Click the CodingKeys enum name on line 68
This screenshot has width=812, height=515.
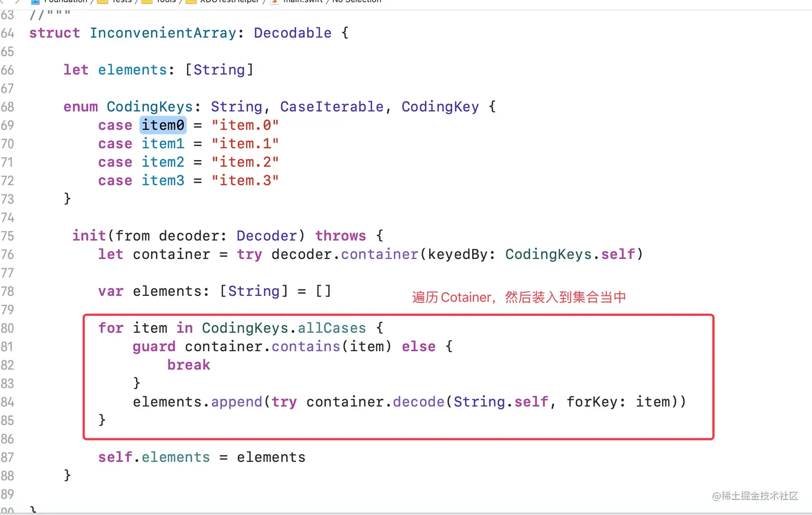pos(150,107)
